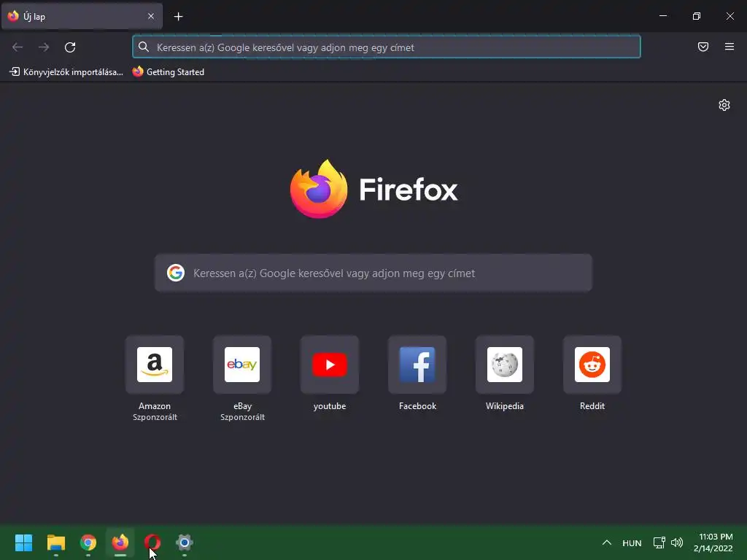The image size is (747, 560).
Task: Expand hidden system tray icons
Action: point(606,542)
